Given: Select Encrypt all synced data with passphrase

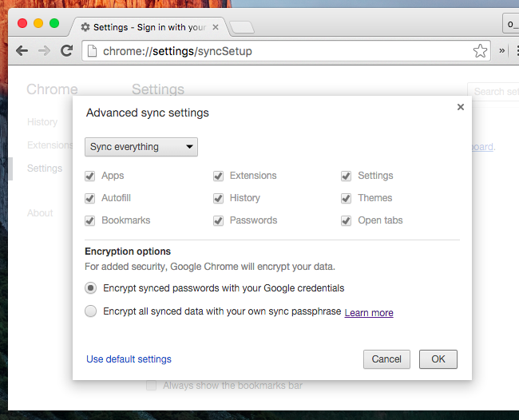Looking at the screenshot, I should (x=91, y=311).
